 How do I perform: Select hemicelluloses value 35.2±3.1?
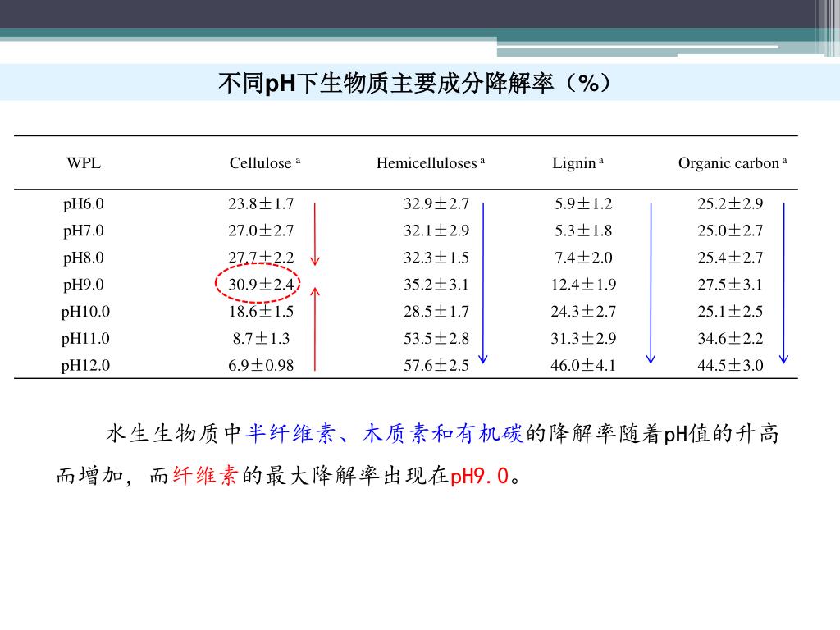436,285
